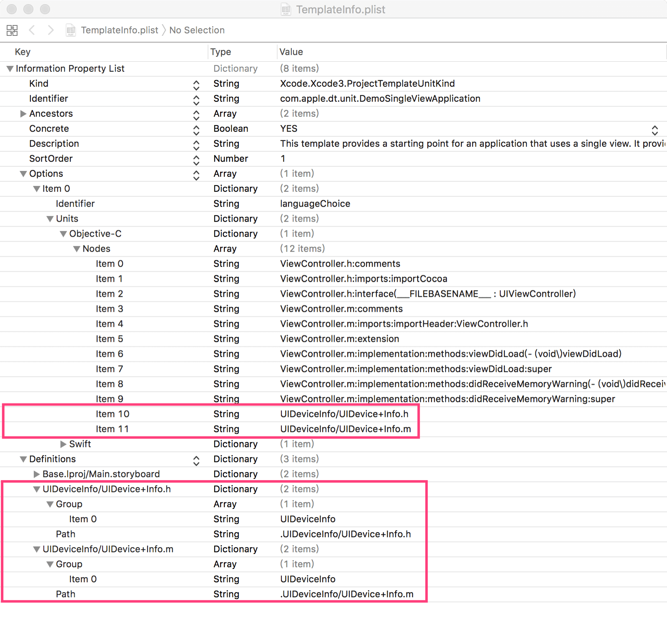Select the SortOrder value 1
The height and width of the screenshot is (644, 667).
(283, 158)
